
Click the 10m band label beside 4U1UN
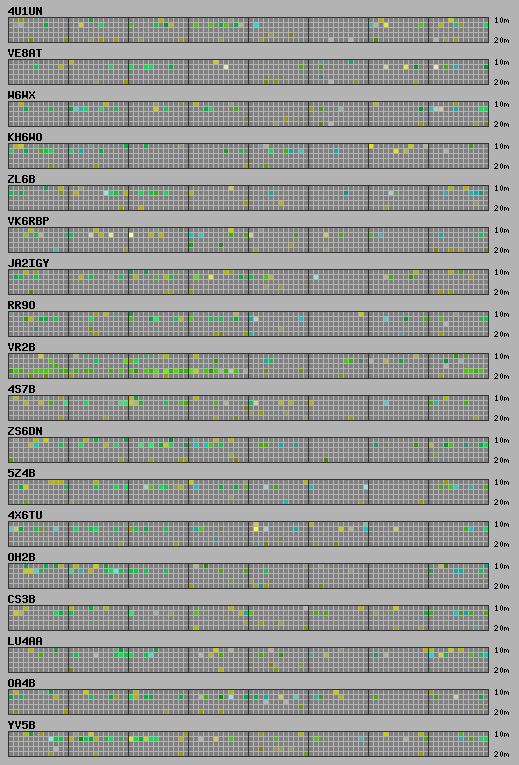pyautogui.click(x=501, y=20)
